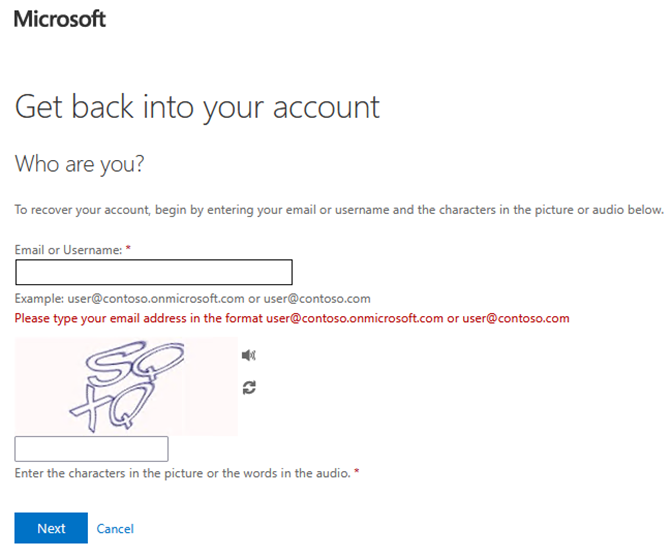Click the "Who are you?" subheading
The image size is (672, 559).
pyautogui.click(x=80, y=163)
